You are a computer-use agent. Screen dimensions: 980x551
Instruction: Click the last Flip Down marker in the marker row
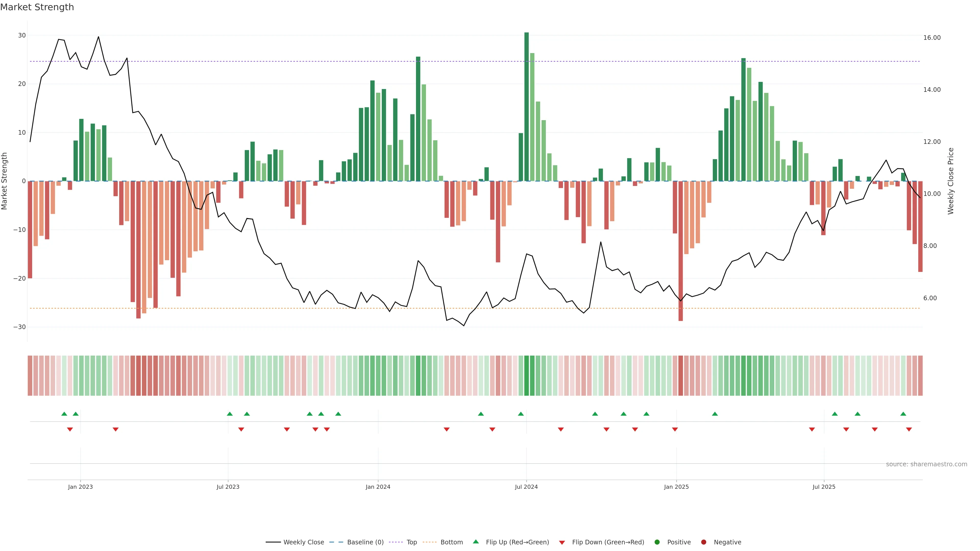(909, 429)
